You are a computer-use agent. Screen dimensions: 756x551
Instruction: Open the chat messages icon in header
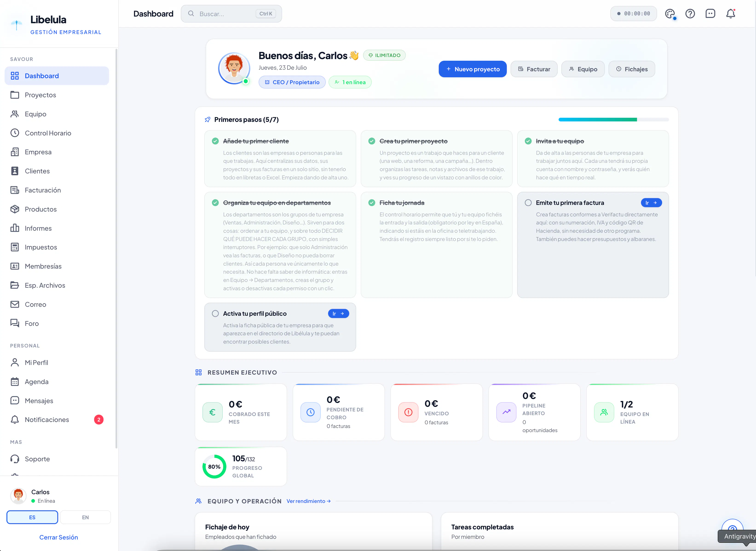coord(710,14)
